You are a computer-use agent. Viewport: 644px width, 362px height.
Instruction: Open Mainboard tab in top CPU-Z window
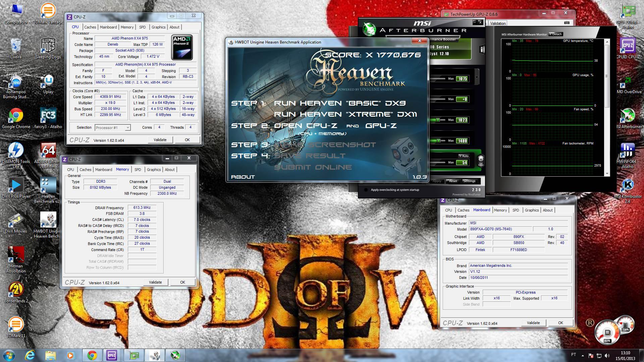pos(108,27)
